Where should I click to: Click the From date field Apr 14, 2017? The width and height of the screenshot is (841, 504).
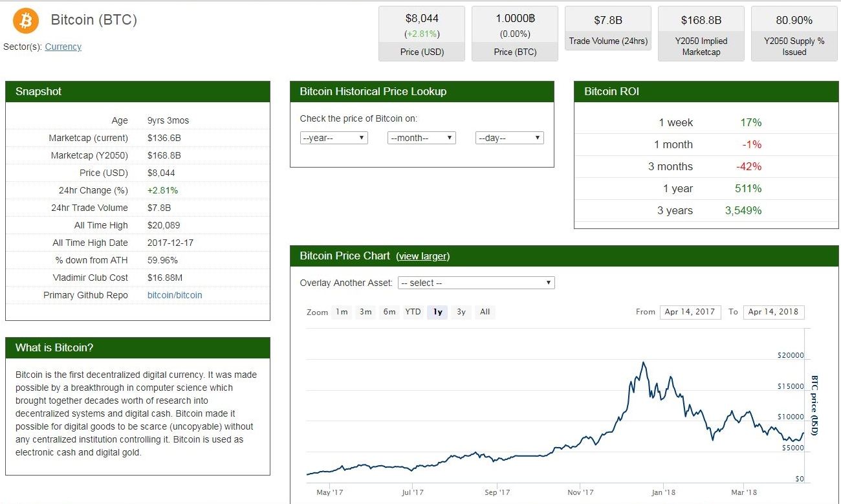point(690,312)
